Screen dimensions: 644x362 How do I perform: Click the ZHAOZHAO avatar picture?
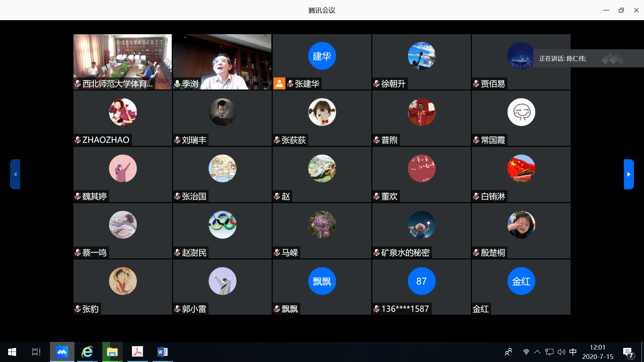[123, 112]
